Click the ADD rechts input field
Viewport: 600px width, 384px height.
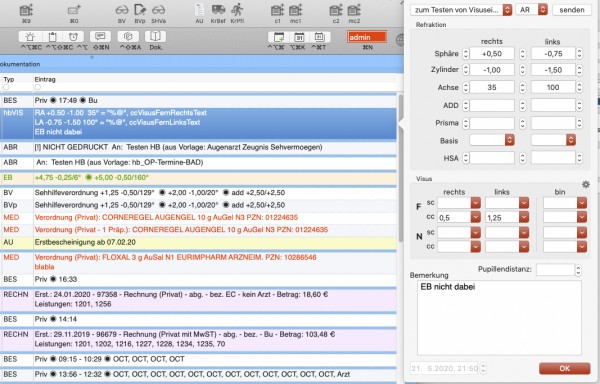(x=492, y=105)
